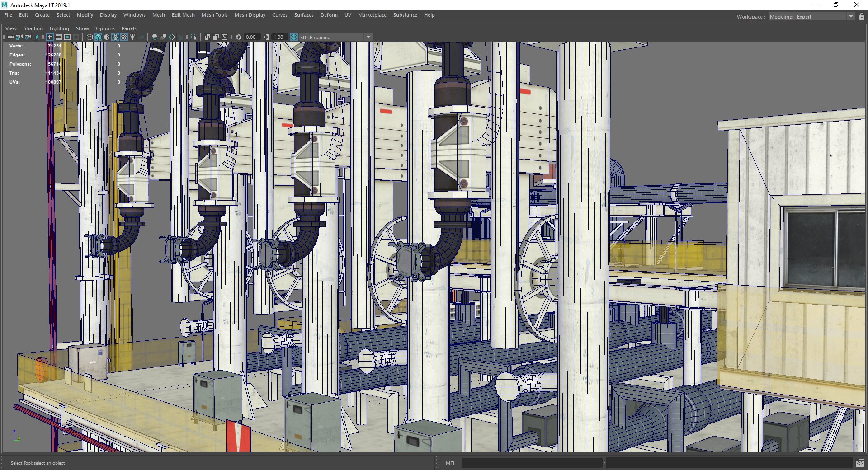The image size is (868, 470).
Task: Open the Mesh Display menu
Action: [250, 15]
